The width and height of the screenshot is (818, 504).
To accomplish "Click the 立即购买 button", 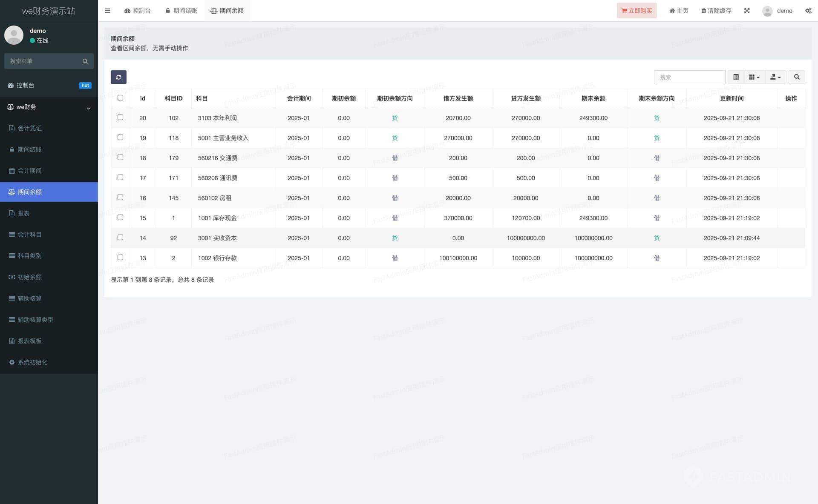I will (x=637, y=11).
